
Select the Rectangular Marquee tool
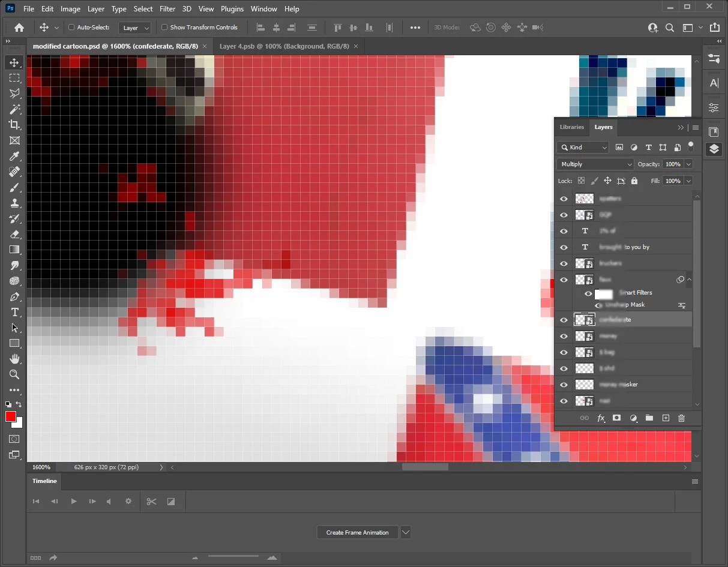point(14,78)
